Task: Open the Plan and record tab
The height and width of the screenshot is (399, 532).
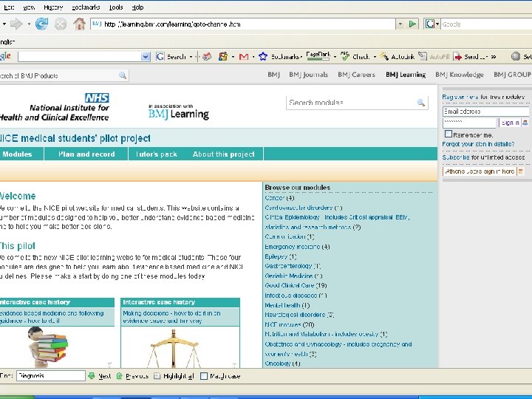Action: point(86,154)
